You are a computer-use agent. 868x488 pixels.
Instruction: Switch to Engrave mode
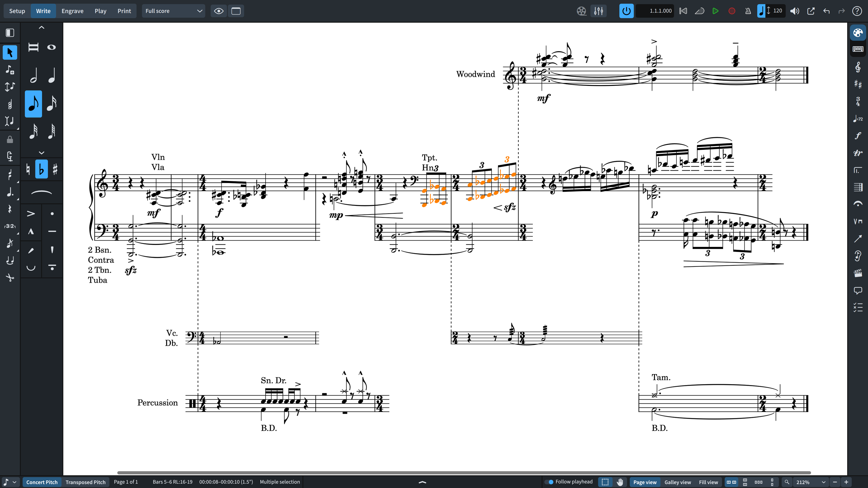[72, 11]
